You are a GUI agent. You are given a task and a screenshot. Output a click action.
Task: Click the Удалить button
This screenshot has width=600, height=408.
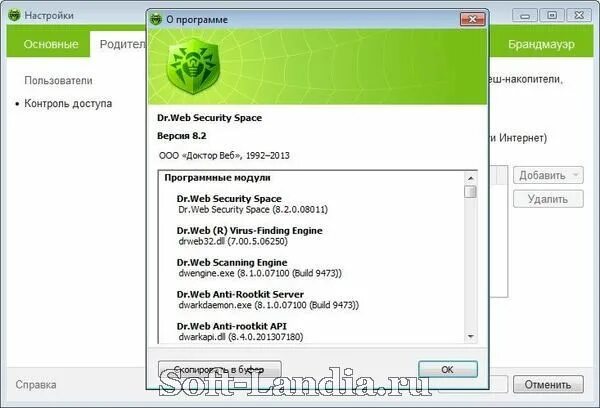coord(548,199)
